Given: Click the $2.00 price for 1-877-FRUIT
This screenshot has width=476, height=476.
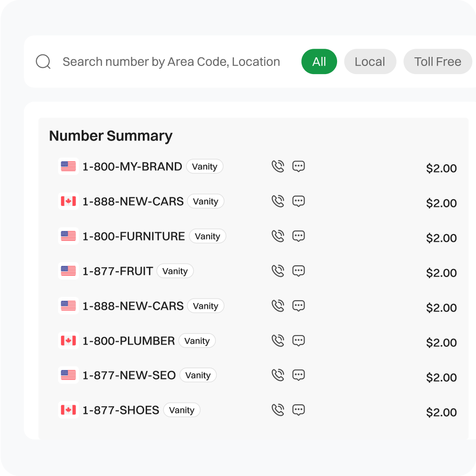Looking at the screenshot, I should pos(441,273).
